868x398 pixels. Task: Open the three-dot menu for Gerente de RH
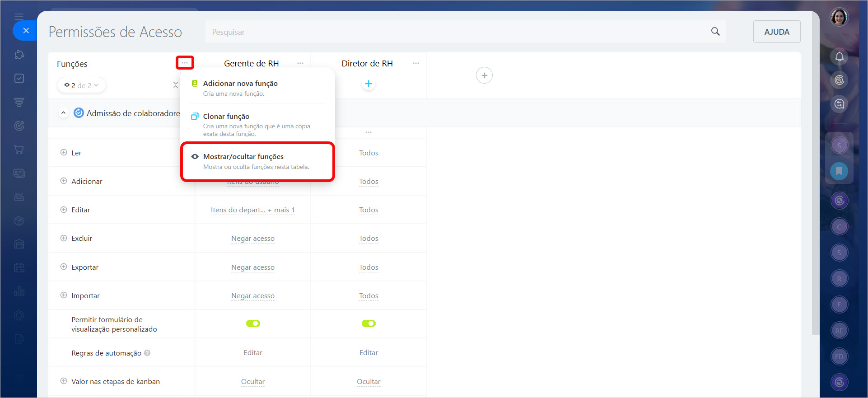[300, 63]
